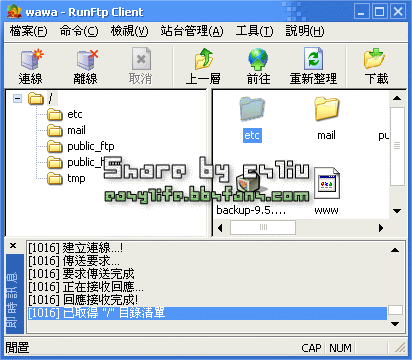Click the NUM status bar indicator
412x360 pixels.
340,348
